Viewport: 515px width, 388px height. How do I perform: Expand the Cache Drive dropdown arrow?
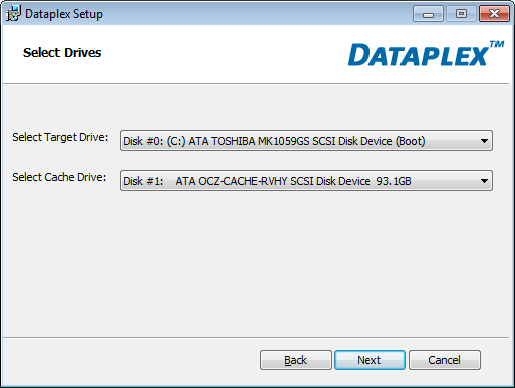pyautogui.click(x=484, y=181)
